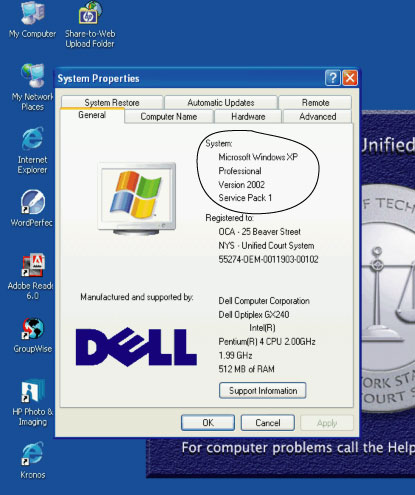Click the '512 MB of RAM' text
This screenshot has height=495, width=415.
[x=246, y=369]
